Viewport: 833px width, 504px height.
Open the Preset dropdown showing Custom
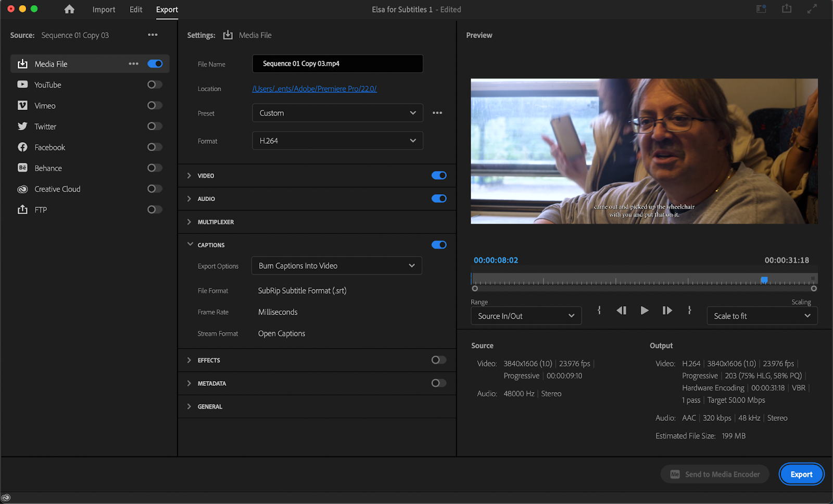click(x=337, y=113)
